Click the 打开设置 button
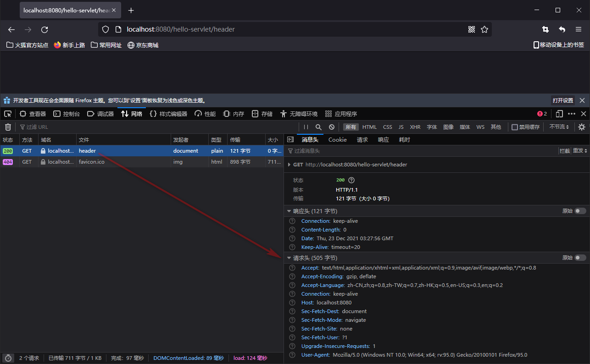The width and height of the screenshot is (590, 364). click(563, 100)
